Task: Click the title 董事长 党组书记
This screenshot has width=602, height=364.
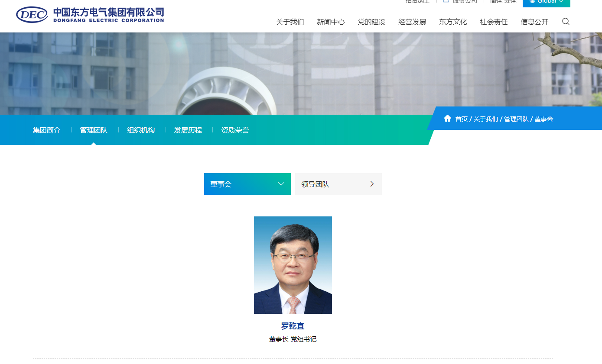Action: click(x=293, y=339)
